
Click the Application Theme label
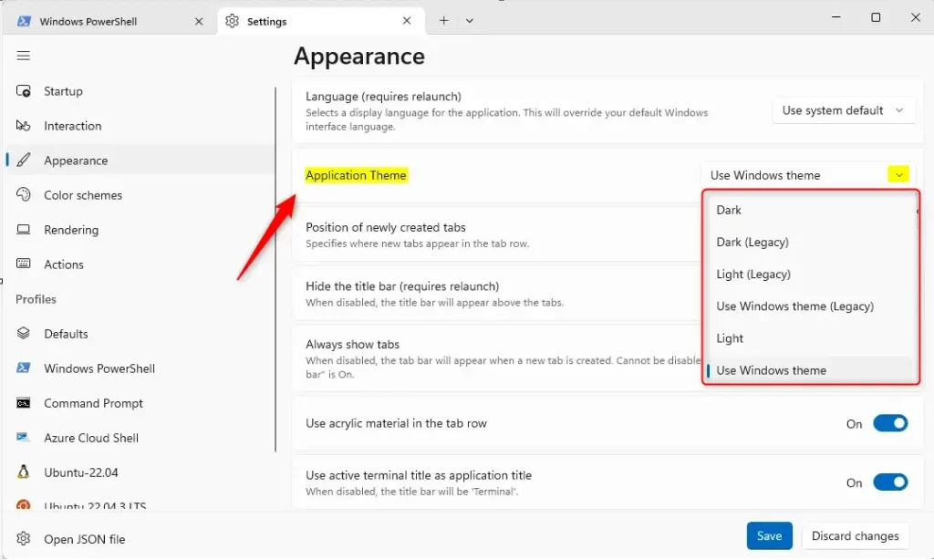click(x=357, y=175)
